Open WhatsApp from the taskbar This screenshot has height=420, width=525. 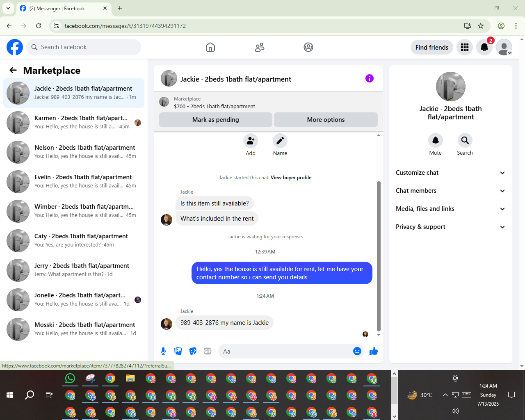pyautogui.click(x=70, y=378)
